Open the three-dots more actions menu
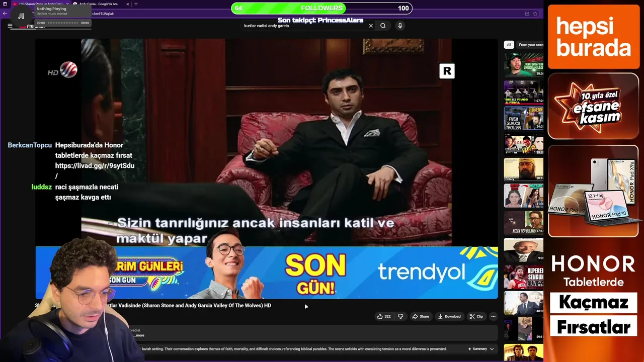The height and width of the screenshot is (362, 644). pos(493,316)
